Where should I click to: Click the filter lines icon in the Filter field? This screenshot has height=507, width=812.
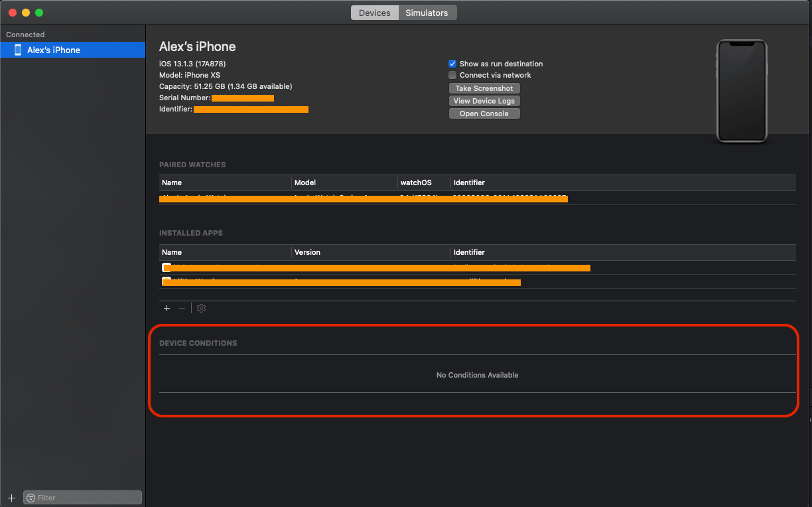(31, 497)
